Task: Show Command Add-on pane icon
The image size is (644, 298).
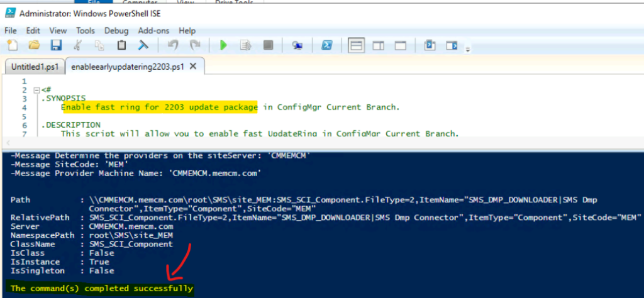Action: click(452, 45)
